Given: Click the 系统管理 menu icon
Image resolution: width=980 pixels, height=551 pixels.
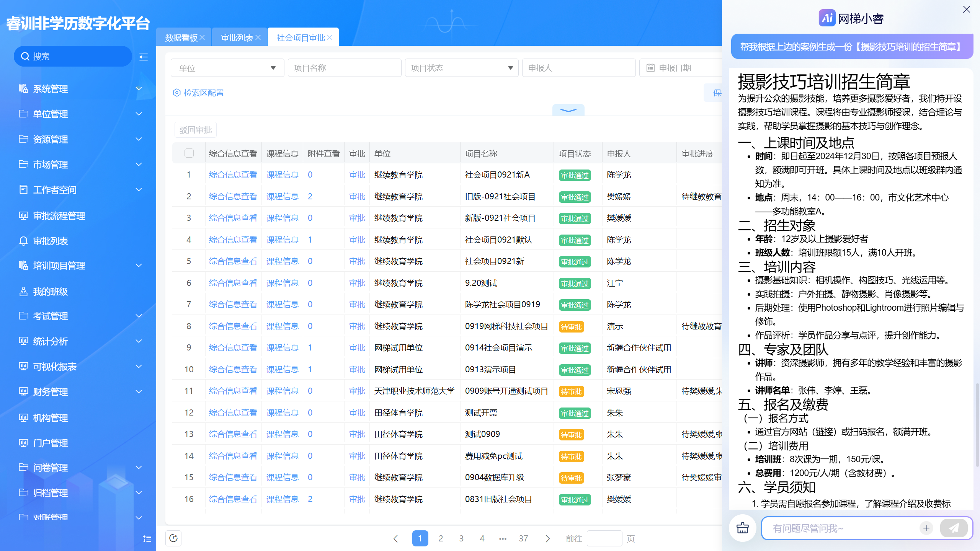Looking at the screenshot, I should (23, 89).
